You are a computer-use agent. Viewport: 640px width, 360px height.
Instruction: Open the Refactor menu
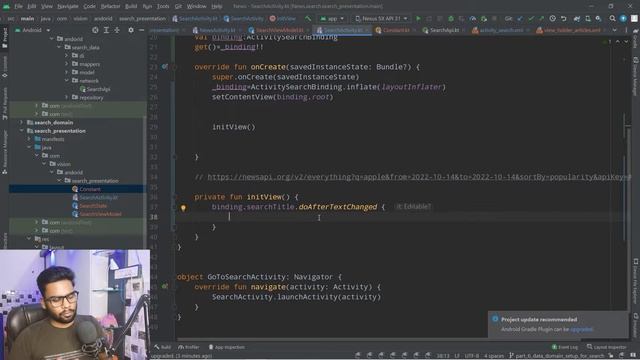(x=110, y=6)
